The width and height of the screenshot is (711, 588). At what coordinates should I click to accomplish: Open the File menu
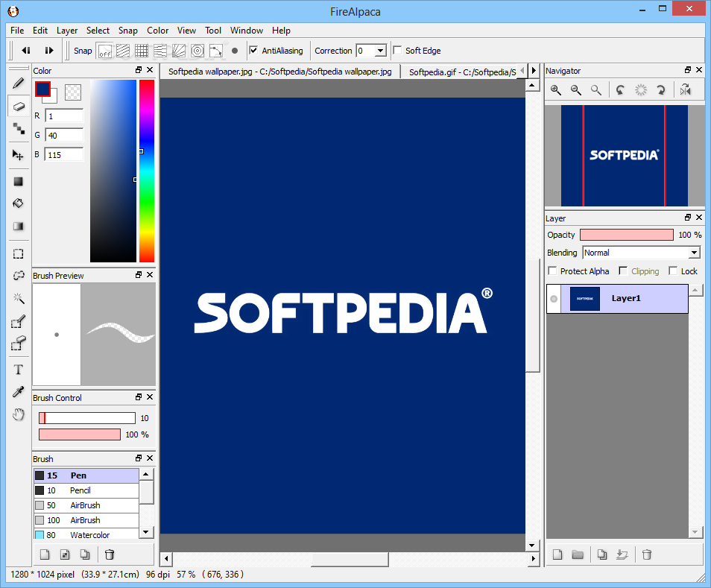17,31
